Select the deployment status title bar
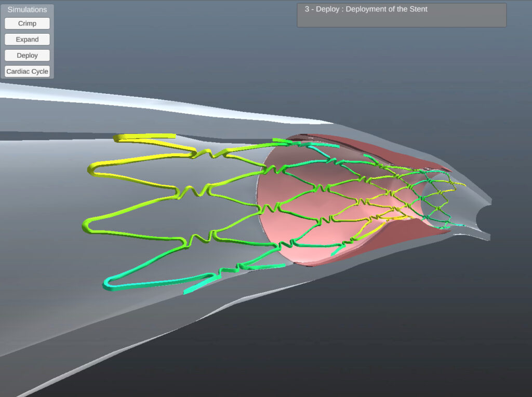The image size is (532, 397). 401,15
